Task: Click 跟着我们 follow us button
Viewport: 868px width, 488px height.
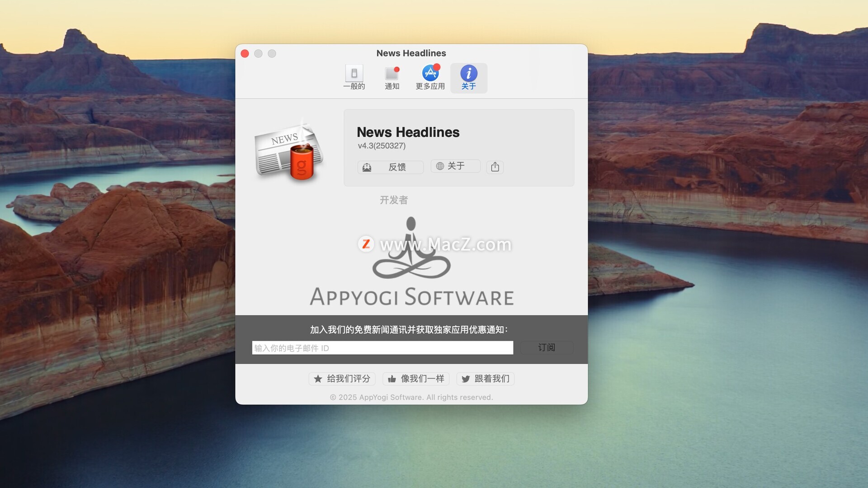Action: coord(486,379)
